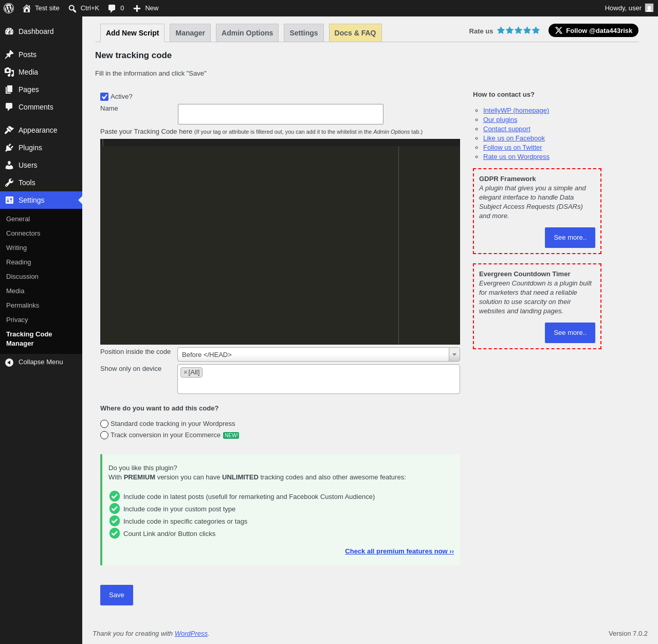Click the Test site home icon
Screen dimensions: 658x644
point(27,8)
